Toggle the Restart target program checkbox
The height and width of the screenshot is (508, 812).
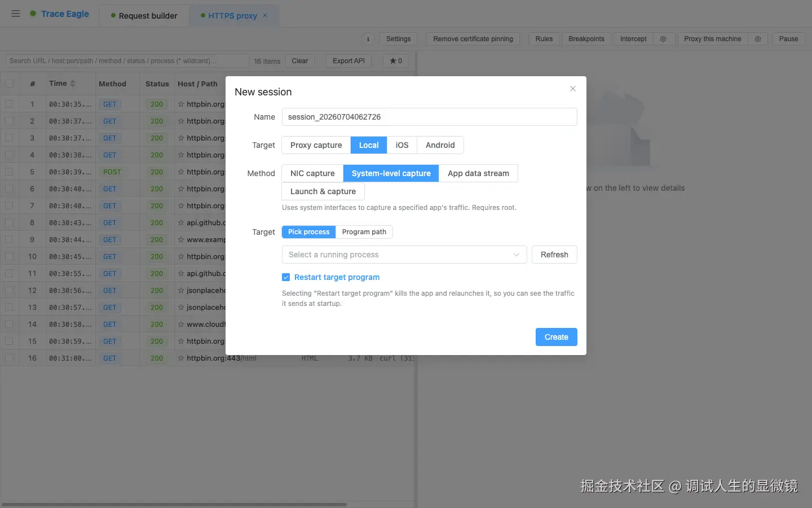pos(286,277)
